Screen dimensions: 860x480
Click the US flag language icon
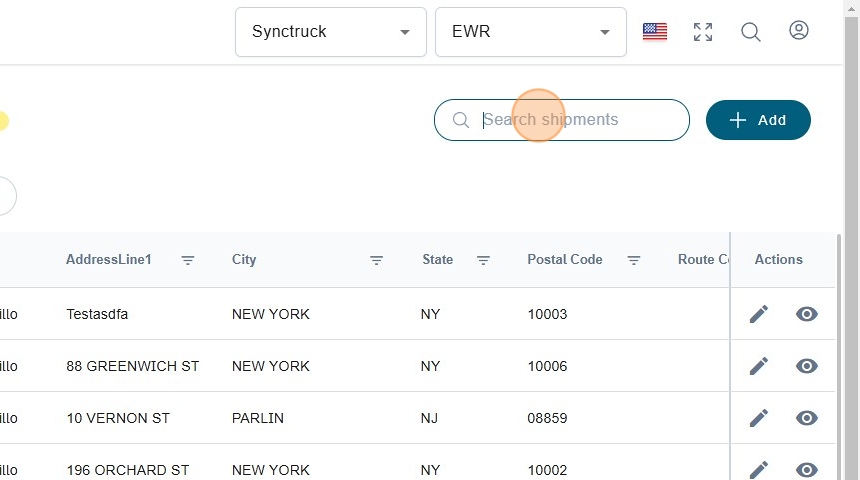pos(655,32)
